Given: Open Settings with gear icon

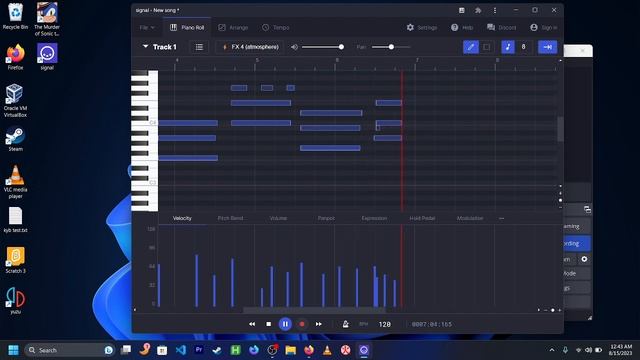Looking at the screenshot, I should [x=422, y=27].
